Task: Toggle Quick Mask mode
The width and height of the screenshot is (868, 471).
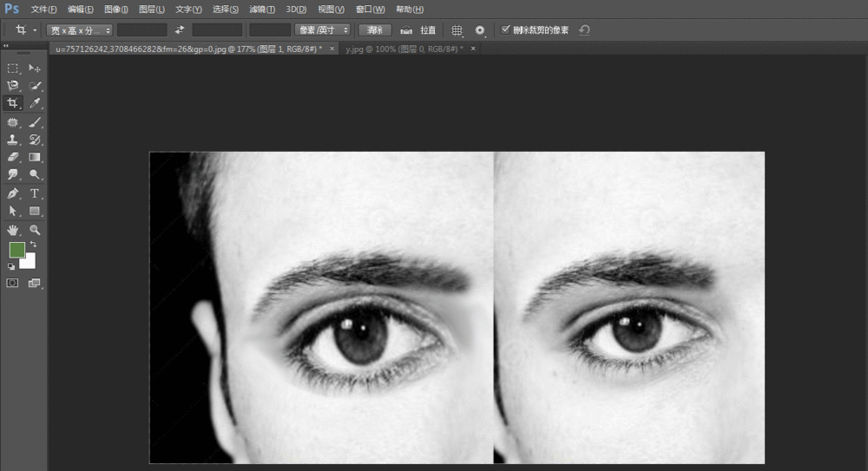Action: pos(13,283)
